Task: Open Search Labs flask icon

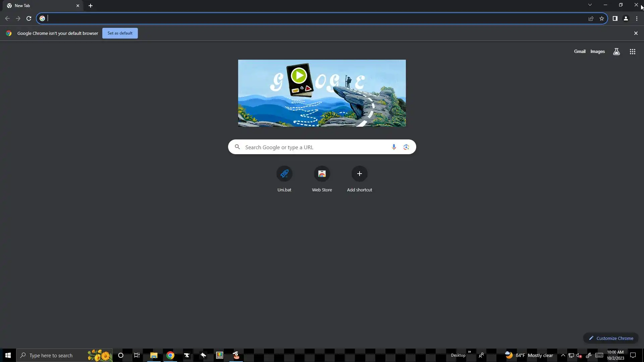Action: click(616, 52)
